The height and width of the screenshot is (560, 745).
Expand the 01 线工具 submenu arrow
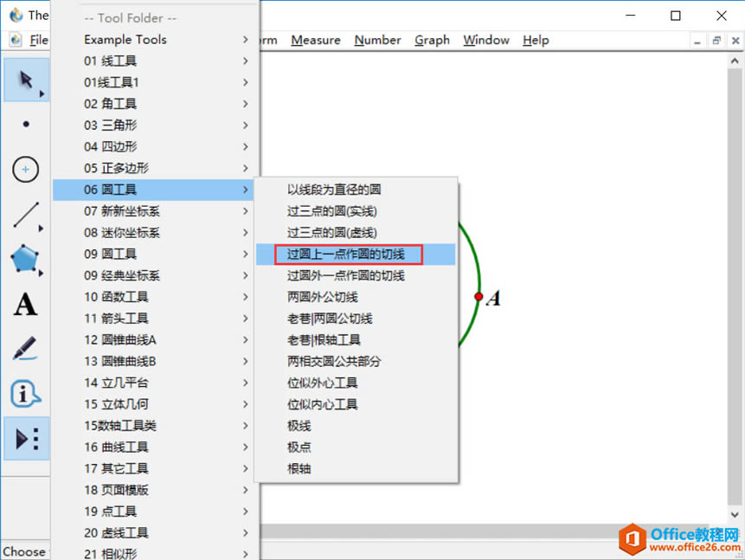(x=245, y=61)
